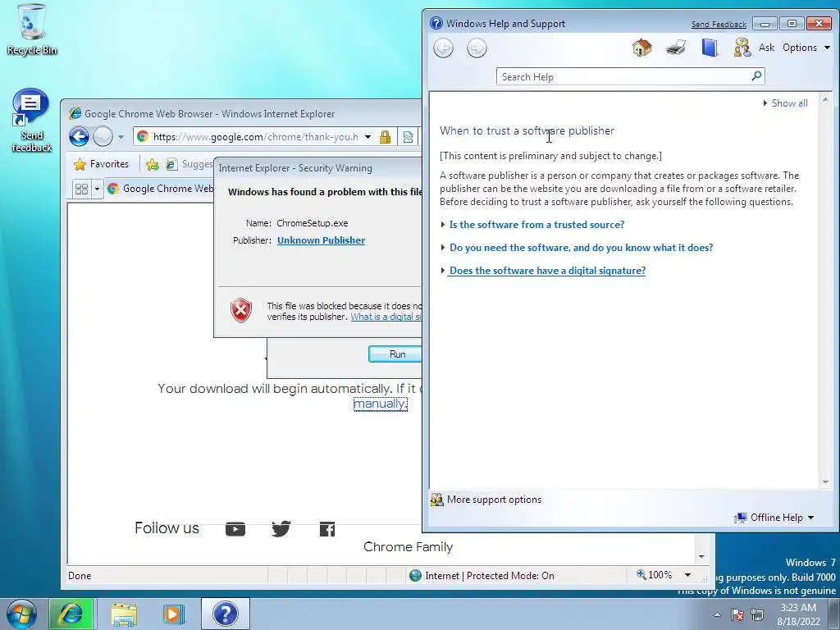Viewport: 840px width, 630px height.
Task: Open Help and Support home page icon
Action: tap(641, 48)
